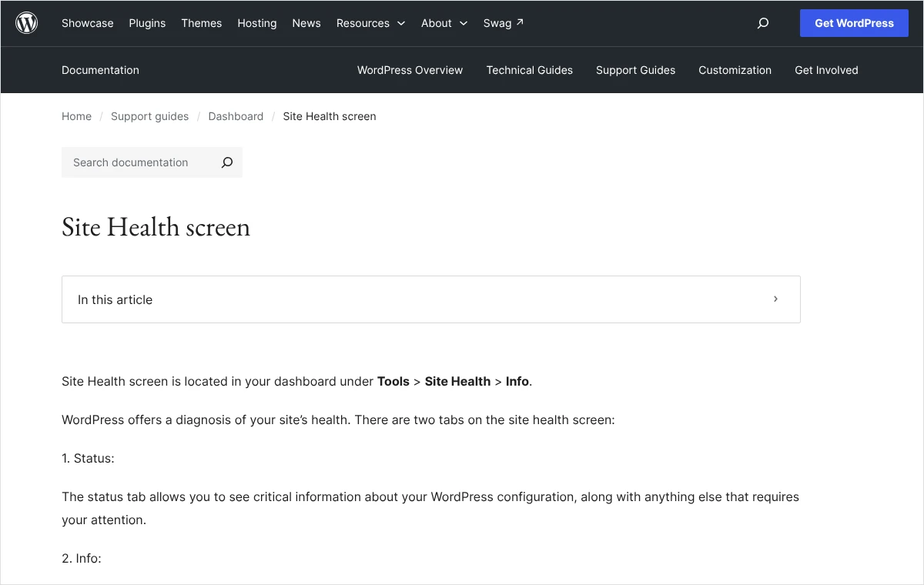Go to Showcase in top navigation
The height and width of the screenshot is (585, 924).
pyautogui.click(x=88, y=23)
